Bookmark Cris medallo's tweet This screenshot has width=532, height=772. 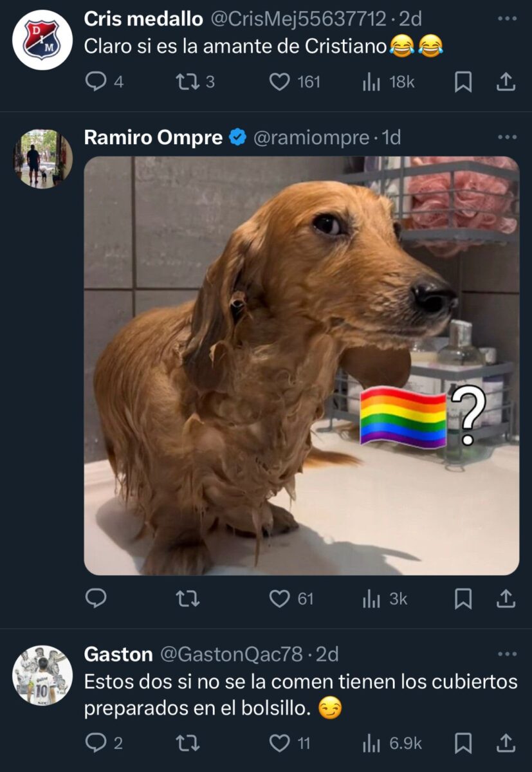[463, 82]
